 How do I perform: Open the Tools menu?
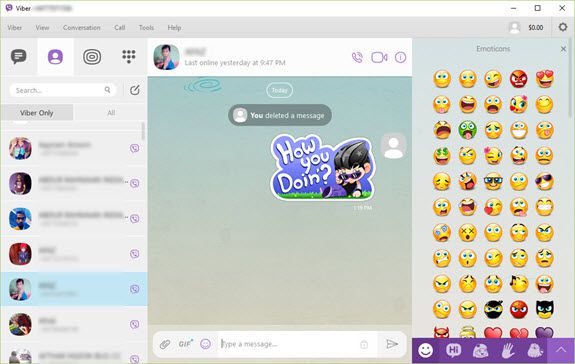(146, 27)
